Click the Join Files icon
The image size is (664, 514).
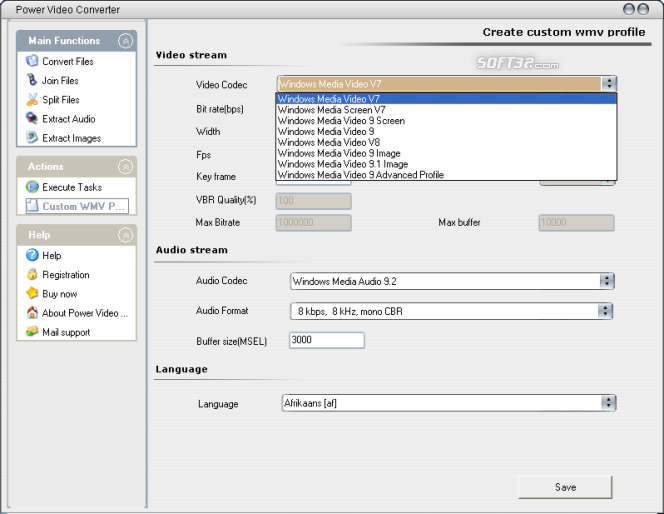click(x=32, y=80)
